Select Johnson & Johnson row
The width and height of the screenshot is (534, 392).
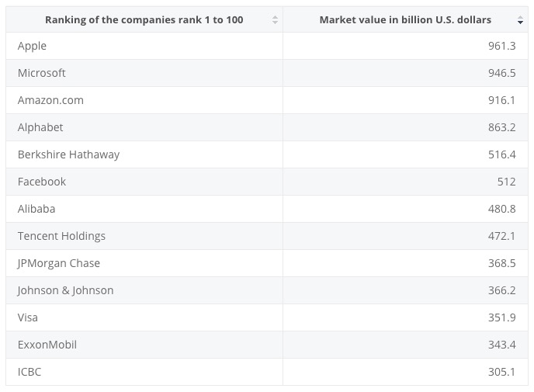click(65, 290)
